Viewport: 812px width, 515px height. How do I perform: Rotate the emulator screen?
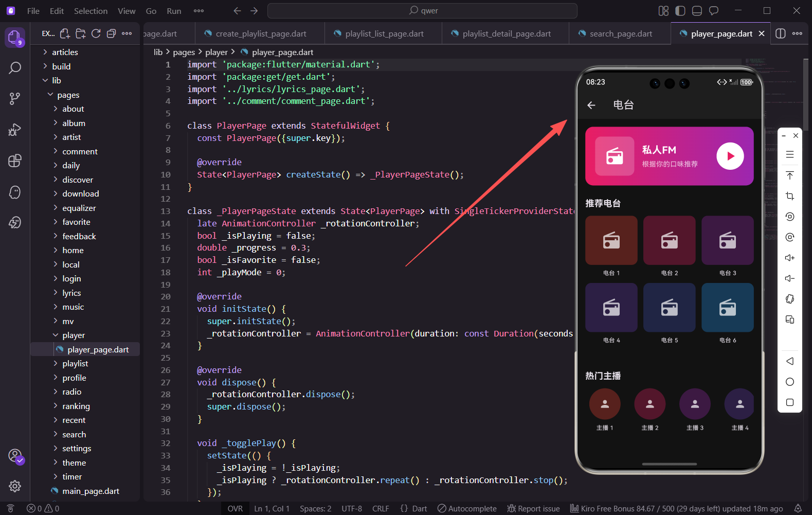point(790,299)
